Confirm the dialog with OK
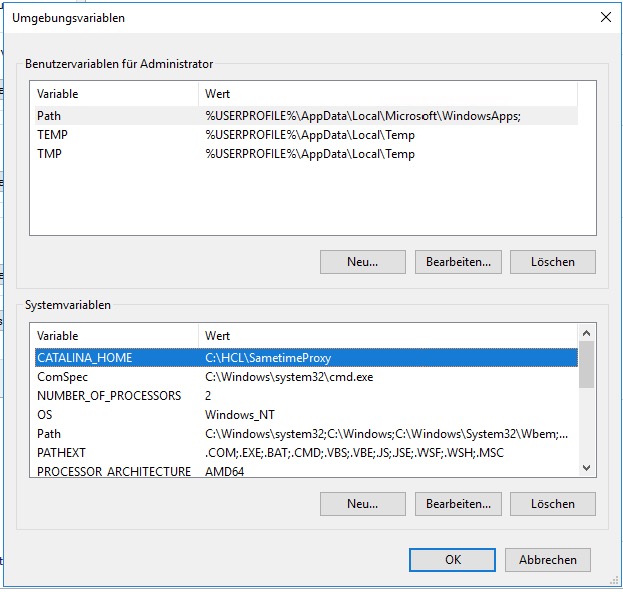The width and height of the screenshot is (623, 592). pos(452,560)
